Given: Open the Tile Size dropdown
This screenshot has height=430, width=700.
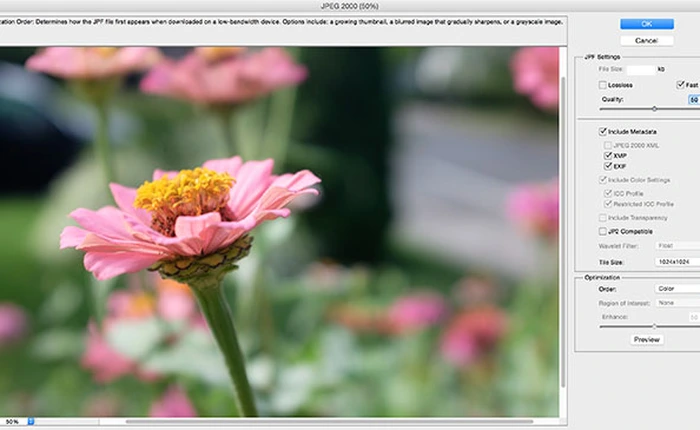Looking at the screenshot, I should click(x=675, y=260).
